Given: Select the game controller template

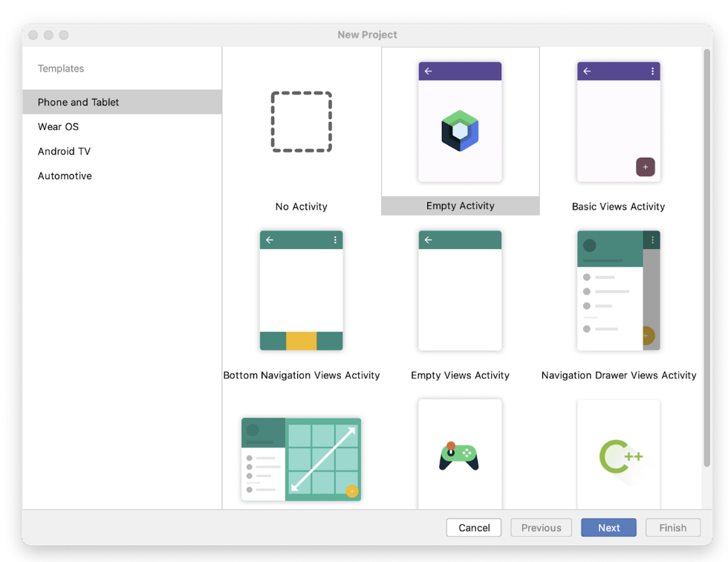Looking at the screenshot, I should coord(460,454).
